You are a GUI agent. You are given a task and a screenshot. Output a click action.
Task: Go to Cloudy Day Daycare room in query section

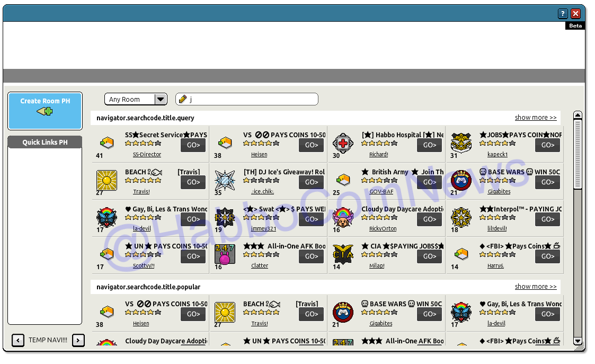pos(430,219)
